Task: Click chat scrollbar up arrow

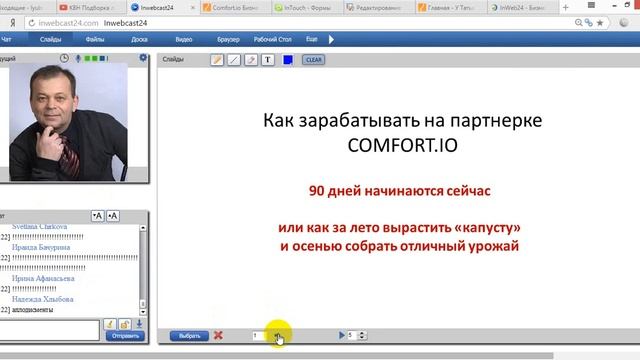Action: pyautogui.click(x=143, y=228)
